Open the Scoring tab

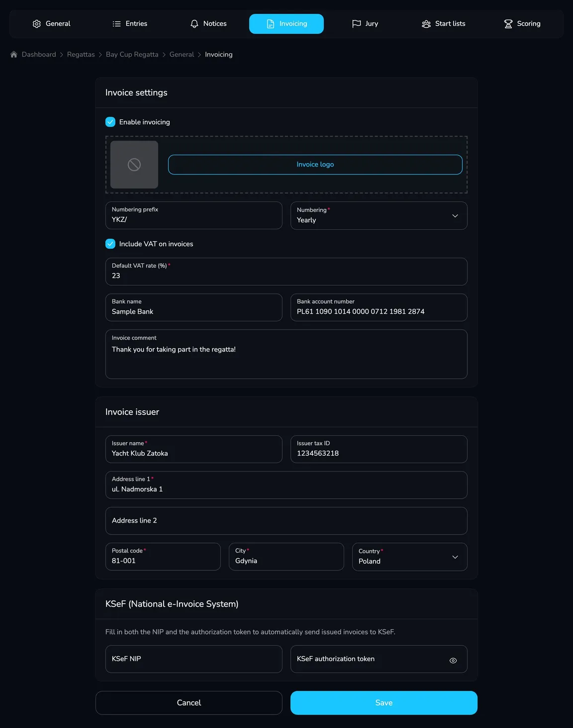point(522,24)
